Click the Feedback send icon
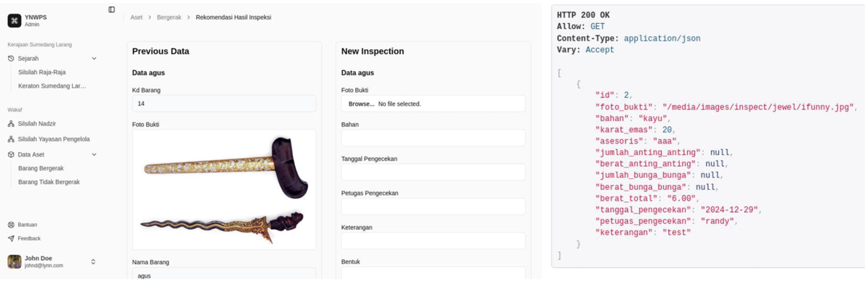868x292 pixels. (11, 238)
